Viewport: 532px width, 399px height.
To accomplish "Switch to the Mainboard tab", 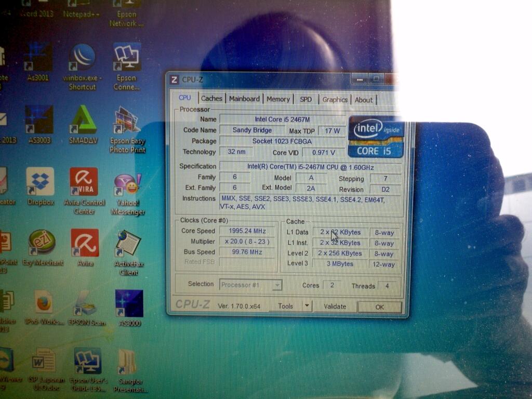I will [244, 99].
